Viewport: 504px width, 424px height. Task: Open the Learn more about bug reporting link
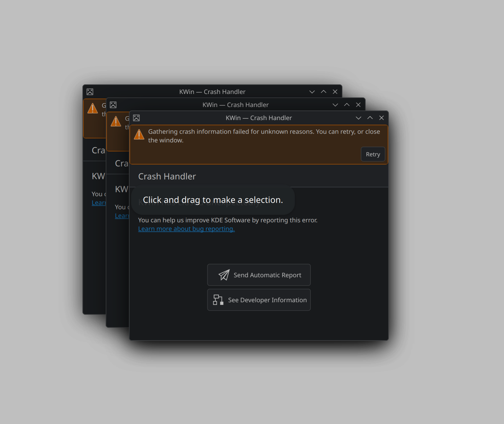click(186, 229)
